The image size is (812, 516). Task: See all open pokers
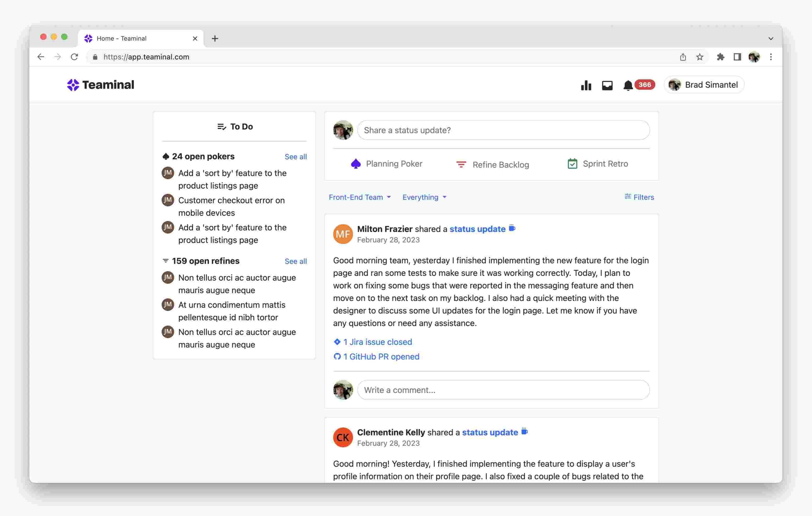(296, 157)
